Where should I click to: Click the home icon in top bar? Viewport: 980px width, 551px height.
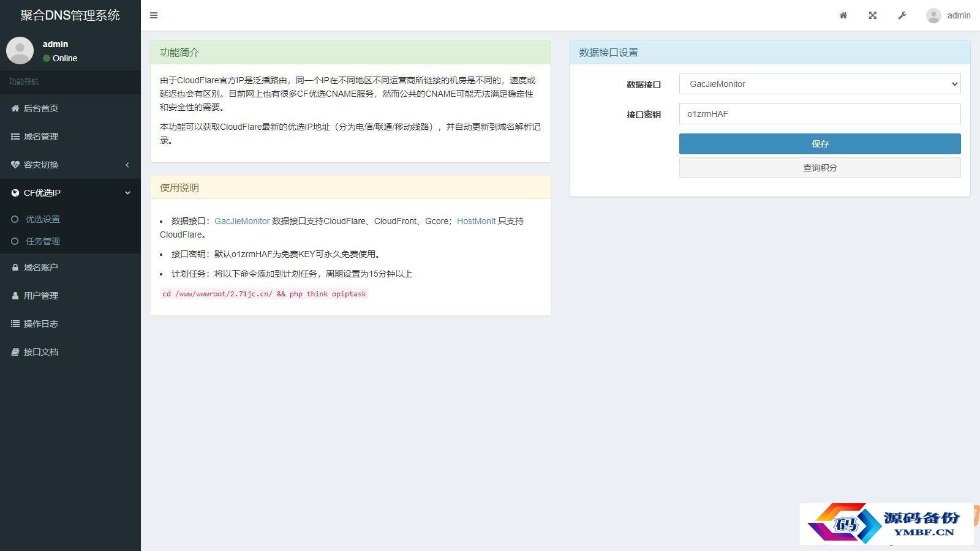pos(843,15)
